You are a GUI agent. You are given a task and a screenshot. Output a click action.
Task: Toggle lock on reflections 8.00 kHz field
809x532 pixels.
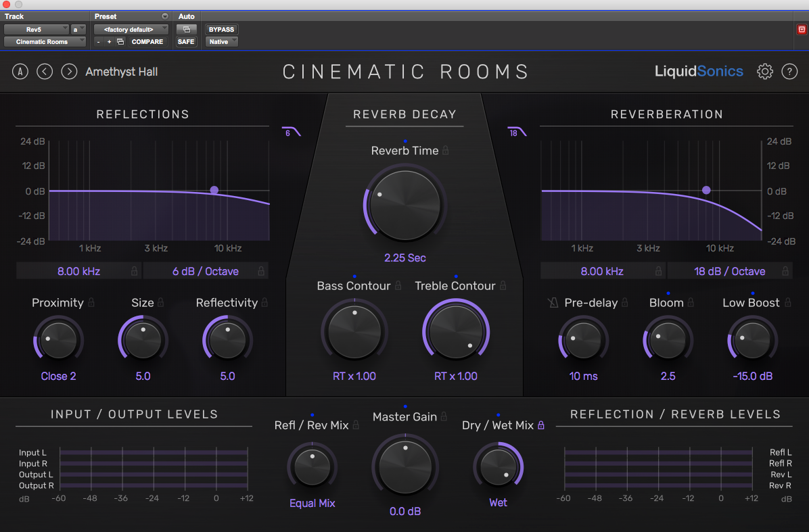134,271
